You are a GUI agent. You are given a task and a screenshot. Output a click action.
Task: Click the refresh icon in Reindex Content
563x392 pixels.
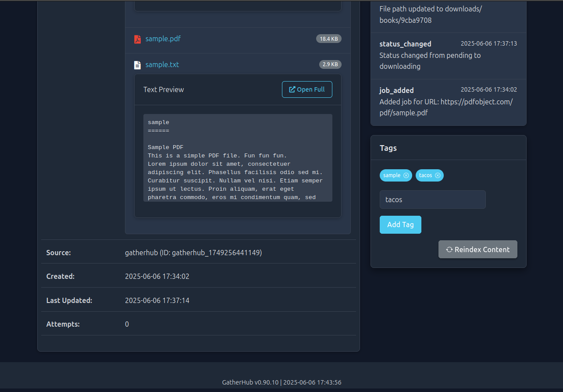tap(449, 249)
